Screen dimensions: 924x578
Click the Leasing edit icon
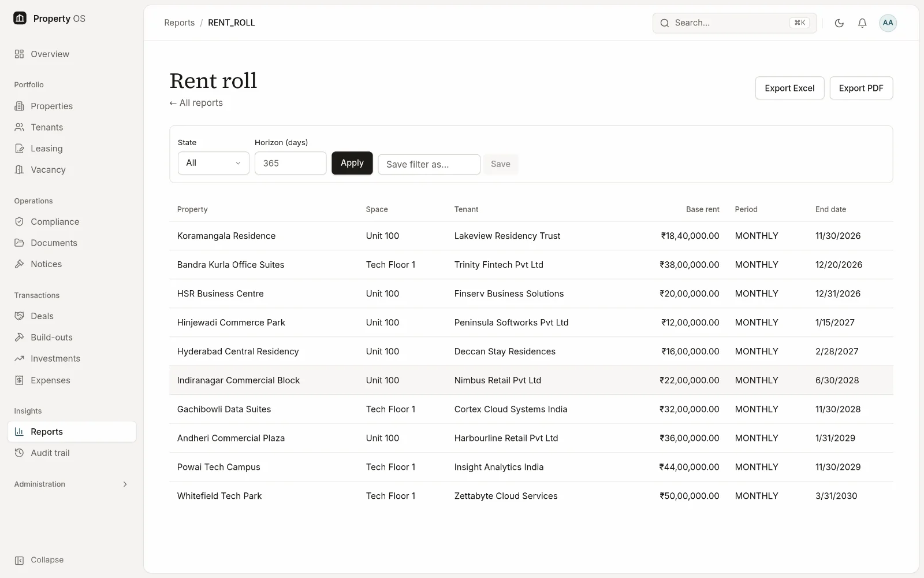19,149
